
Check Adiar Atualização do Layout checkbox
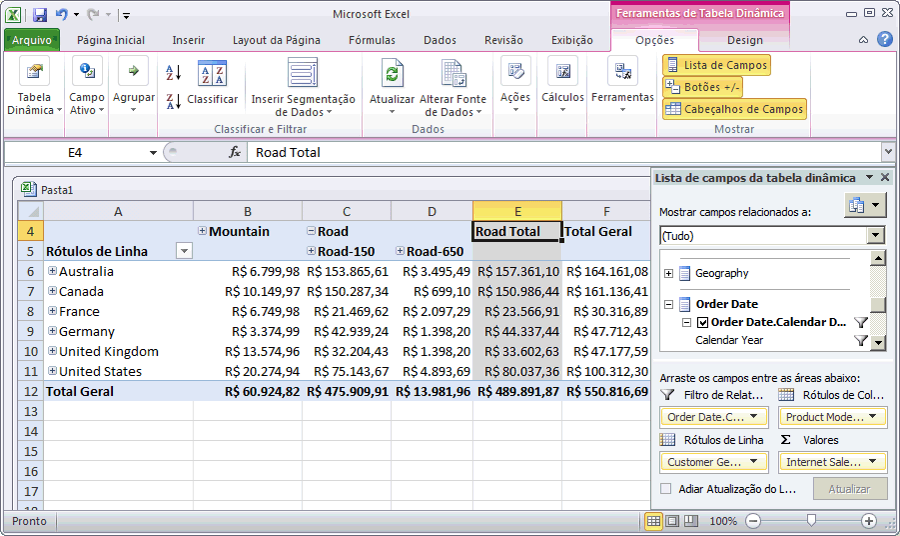(666, 489)
